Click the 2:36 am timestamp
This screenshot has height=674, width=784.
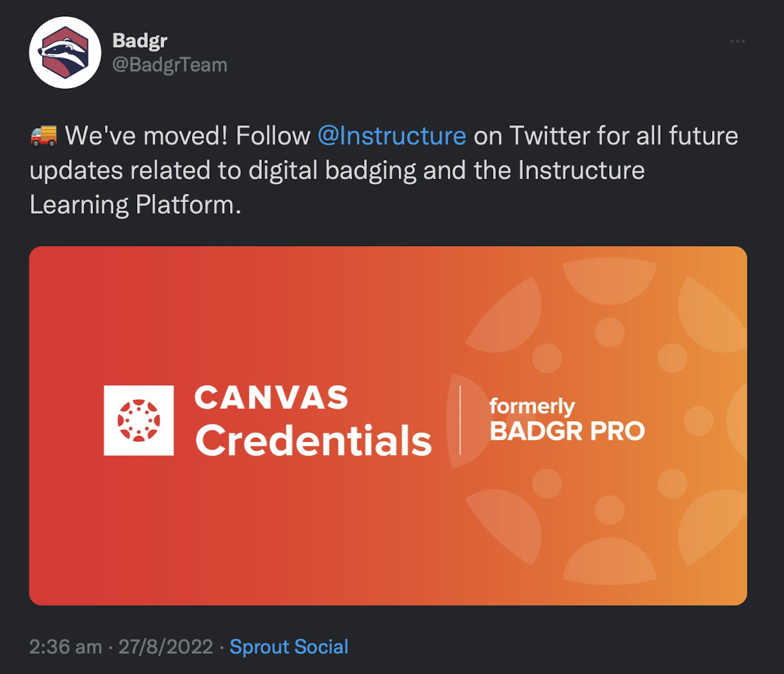65,646
